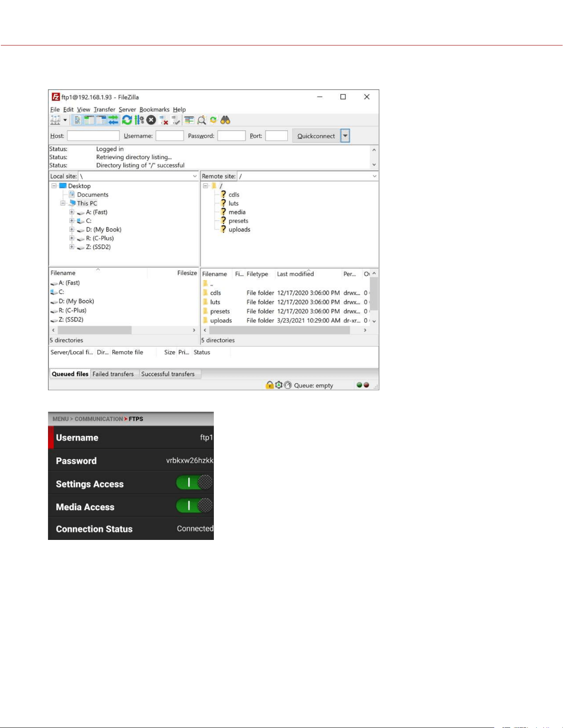
Task: Toggle message log display icon
Action: point(77,120)
